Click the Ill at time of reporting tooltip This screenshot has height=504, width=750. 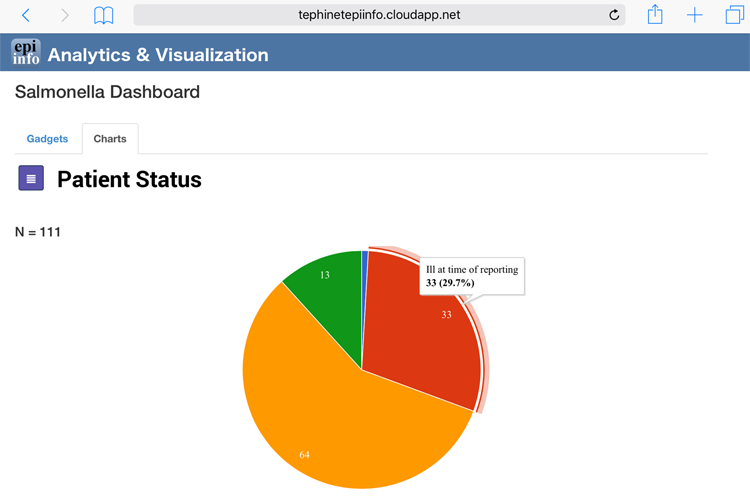[x=472, y=276]
